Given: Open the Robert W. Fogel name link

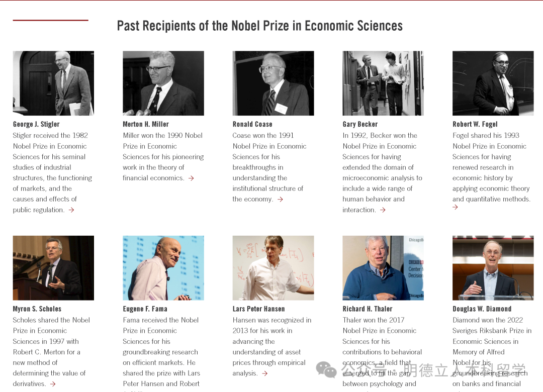Looking at the screenshot, I should point(475,124).
